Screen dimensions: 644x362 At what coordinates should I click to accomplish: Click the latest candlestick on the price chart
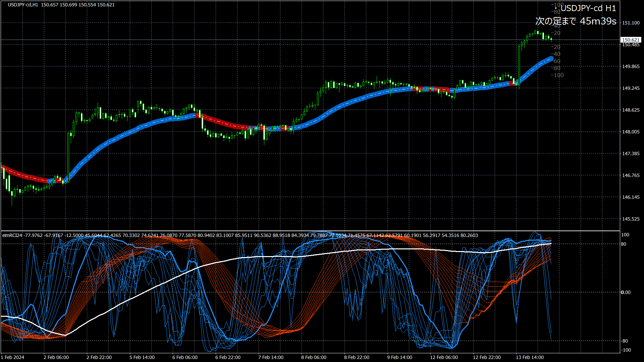click(x=551, y=39)
